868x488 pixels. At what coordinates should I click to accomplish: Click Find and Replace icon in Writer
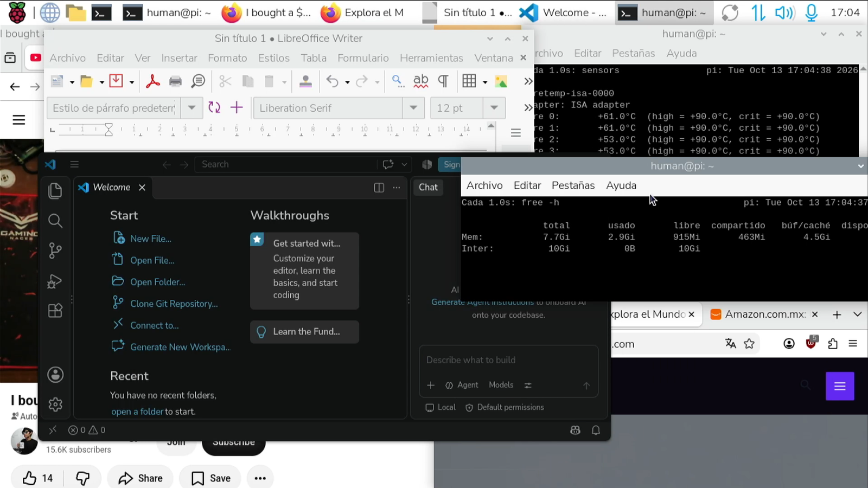pyautogui.click(x=398, y=81)
